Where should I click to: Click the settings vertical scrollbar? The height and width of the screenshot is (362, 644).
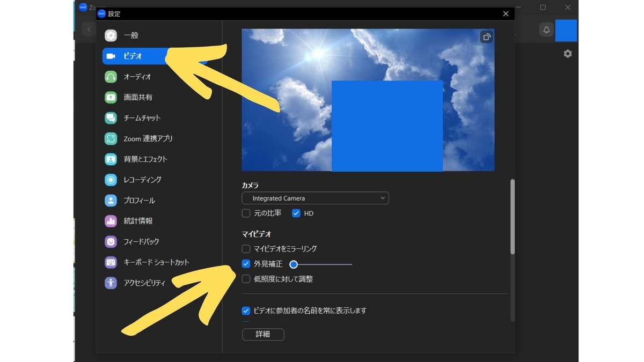513,217
